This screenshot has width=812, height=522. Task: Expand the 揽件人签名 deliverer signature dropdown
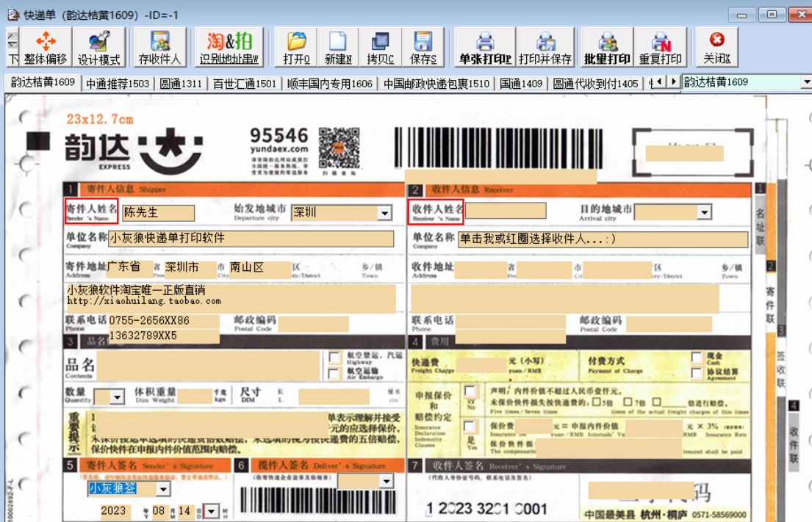tap(387, 482)
